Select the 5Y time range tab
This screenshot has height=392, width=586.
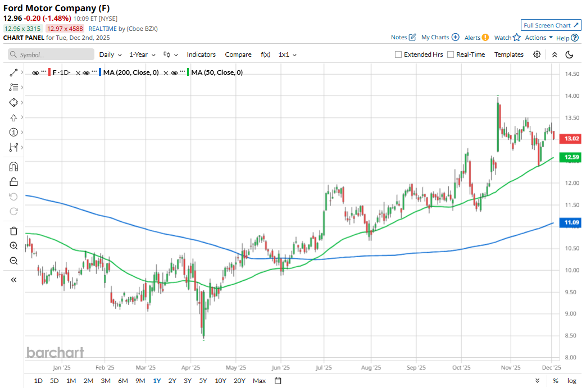pyautogui.click(x=203, y=381)
